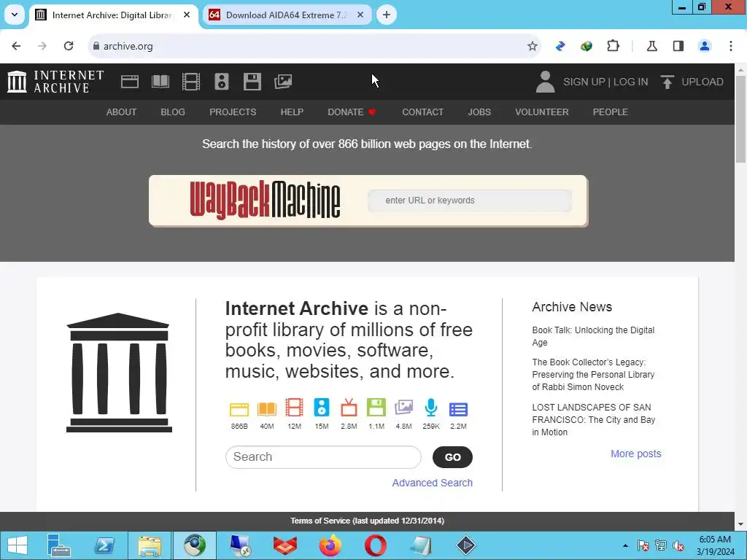
Task: Click the 866B web pages icon
Action: pos(239,409)
